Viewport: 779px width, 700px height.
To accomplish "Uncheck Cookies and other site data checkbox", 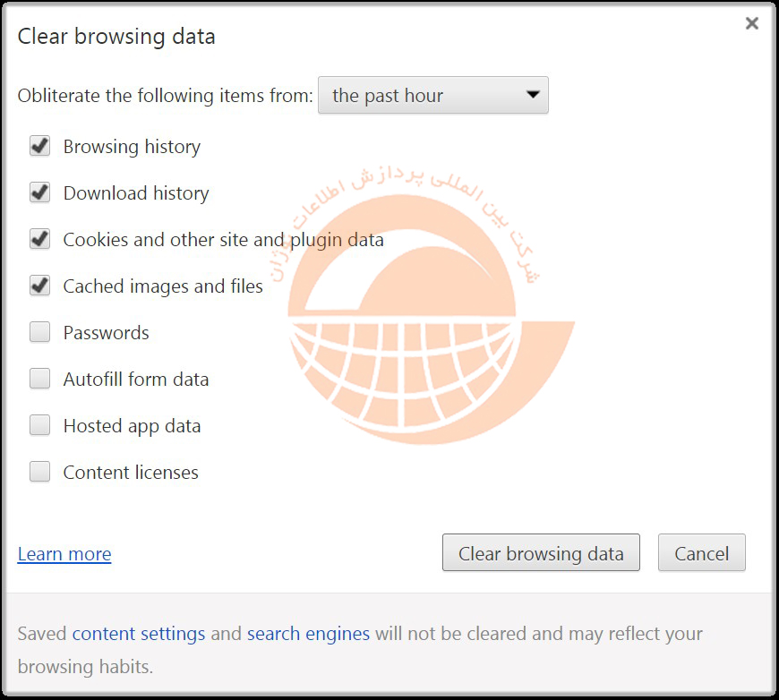I will pyautogui.click(x=39, y=239).
